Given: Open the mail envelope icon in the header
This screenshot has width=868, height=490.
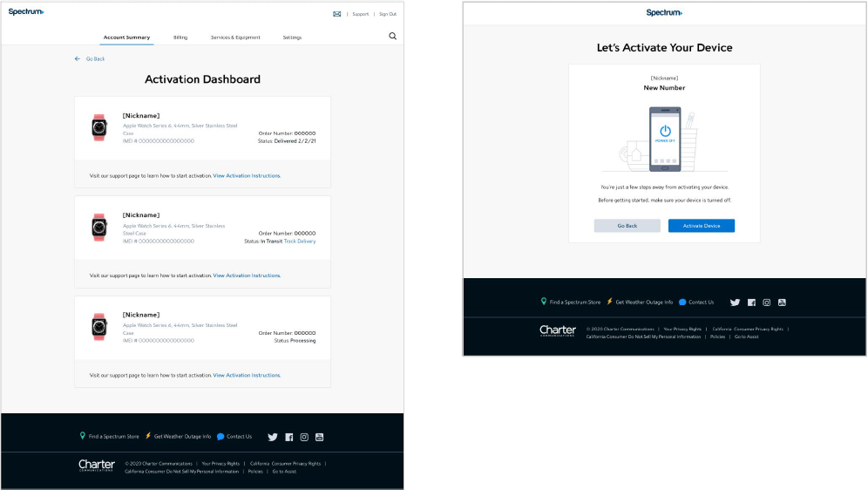Looking at the screenshot, I should point(336,14).
